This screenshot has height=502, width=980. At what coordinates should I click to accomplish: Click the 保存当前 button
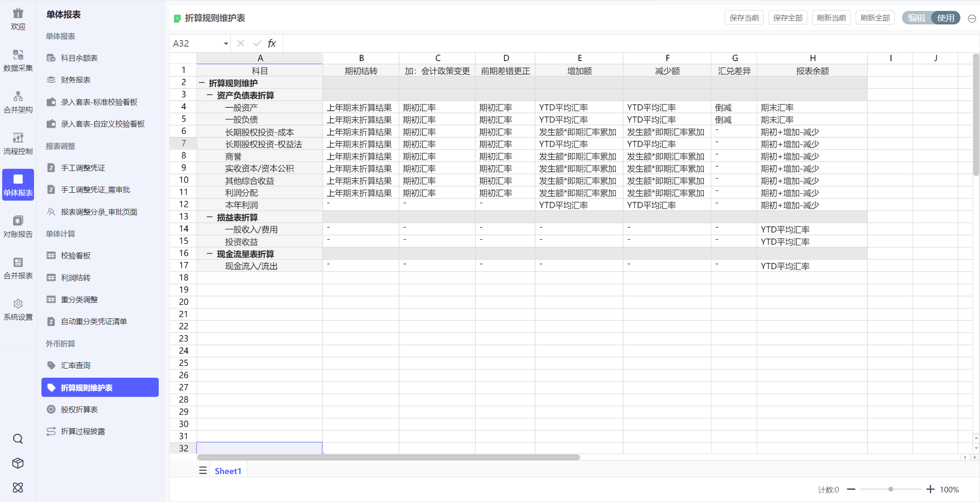tap(744, 18)
